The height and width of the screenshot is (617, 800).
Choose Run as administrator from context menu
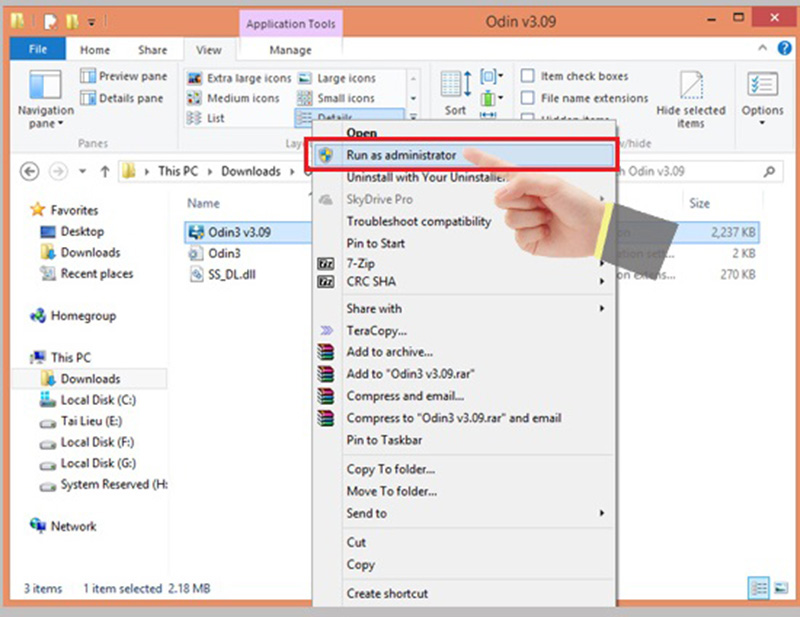point(401,155)
